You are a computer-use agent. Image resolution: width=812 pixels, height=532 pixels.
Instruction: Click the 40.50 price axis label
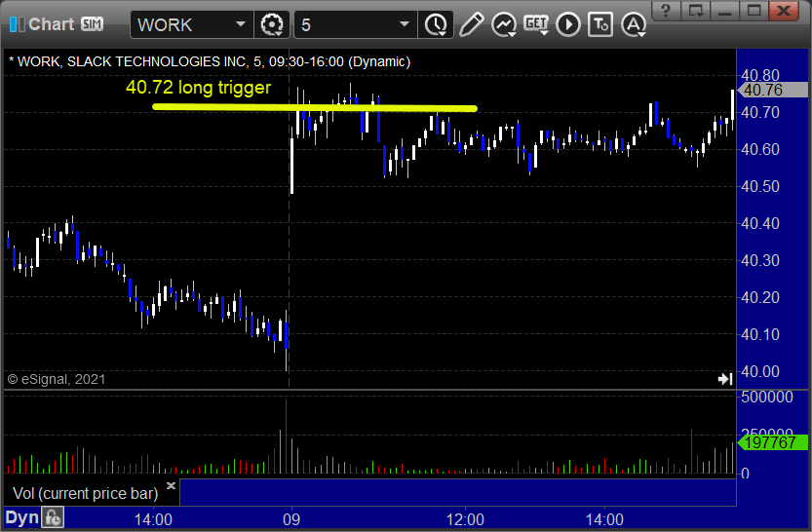coord(760,186)
